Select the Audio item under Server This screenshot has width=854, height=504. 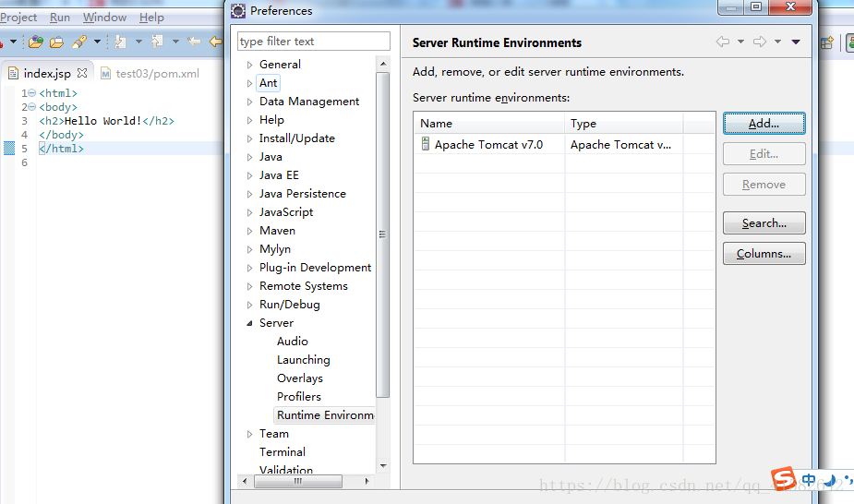click(293, 342)
